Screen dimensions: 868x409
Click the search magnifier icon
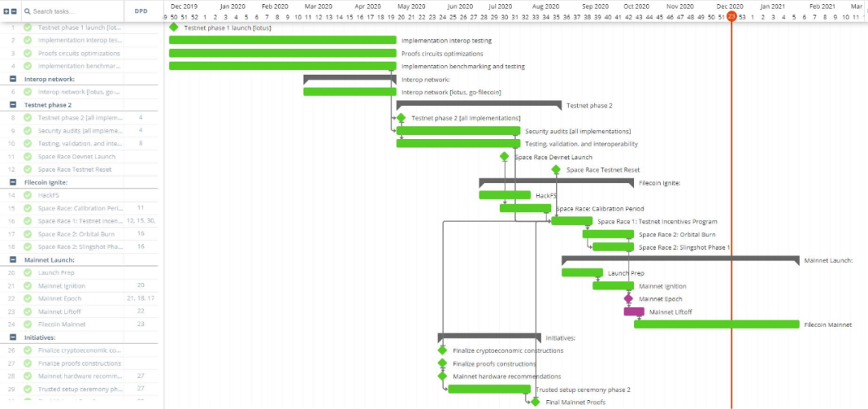coord(27,11)
